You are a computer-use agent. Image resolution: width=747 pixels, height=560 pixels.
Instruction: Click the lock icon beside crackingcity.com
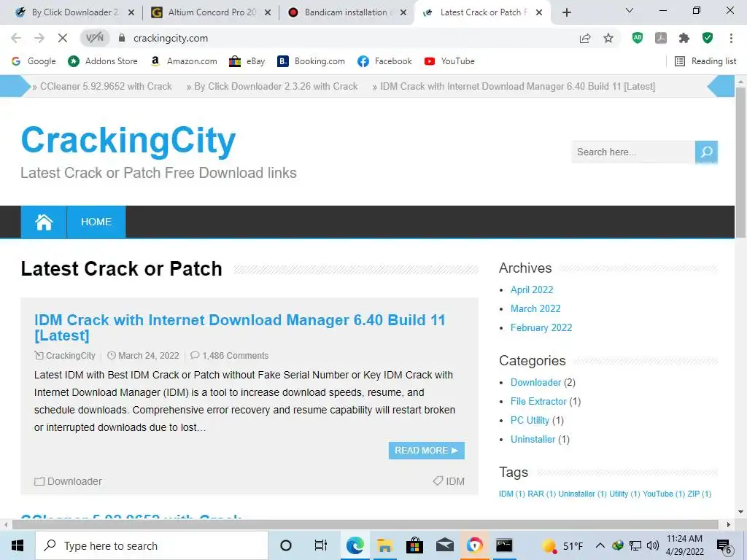point(122,38)
